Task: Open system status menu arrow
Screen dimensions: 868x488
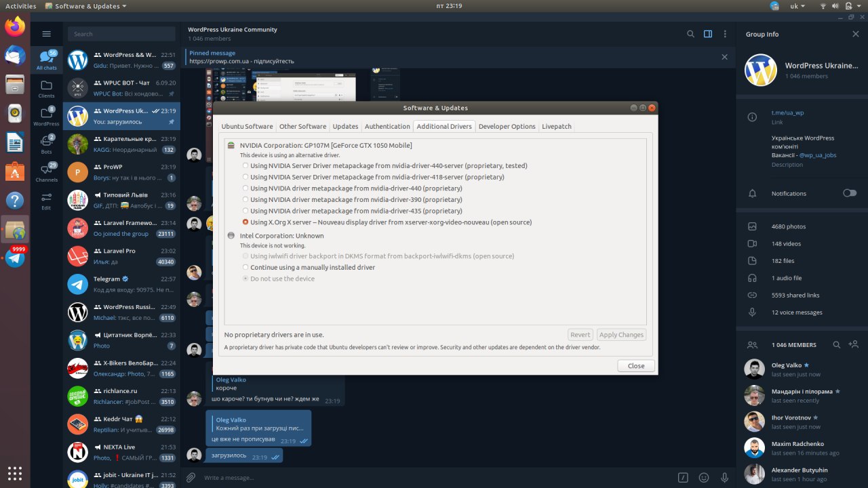Action: click(858, 6)
